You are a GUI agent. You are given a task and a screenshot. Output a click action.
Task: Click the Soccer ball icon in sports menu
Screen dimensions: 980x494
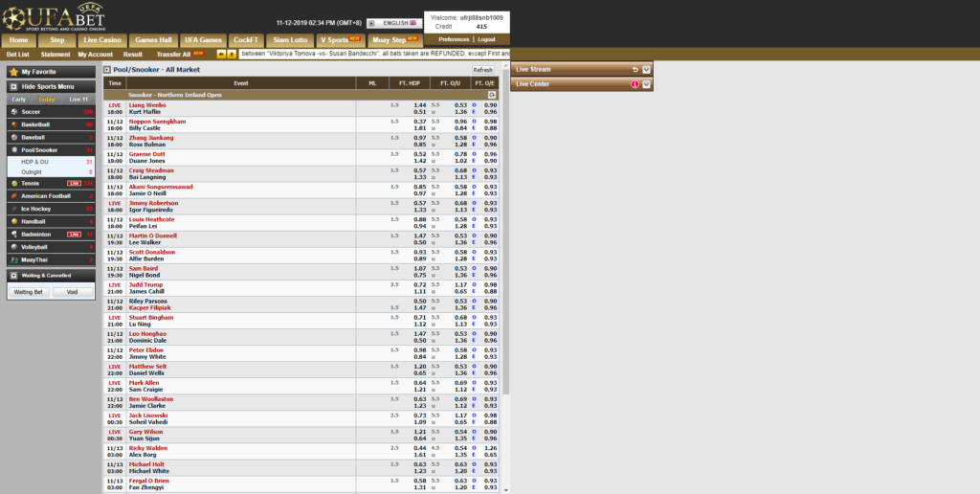tap(14, 112)
